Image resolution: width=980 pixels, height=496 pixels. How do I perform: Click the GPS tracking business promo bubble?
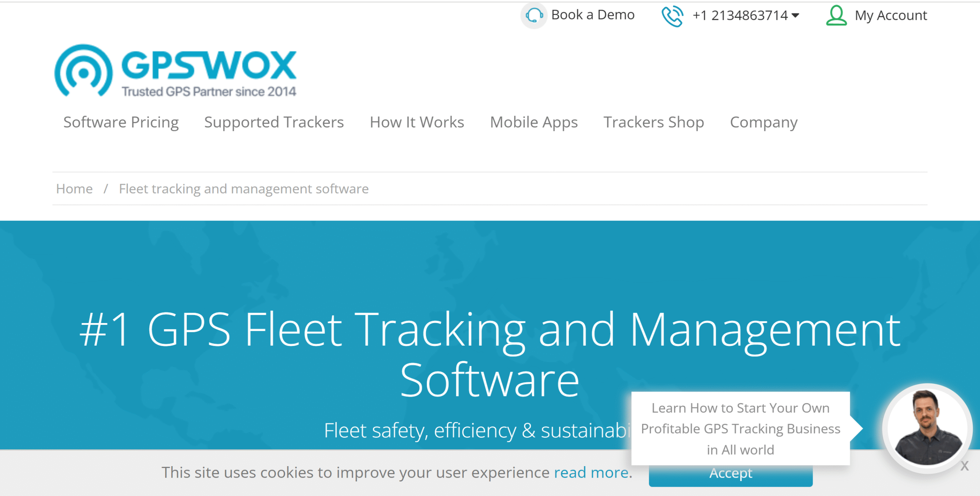740,429
